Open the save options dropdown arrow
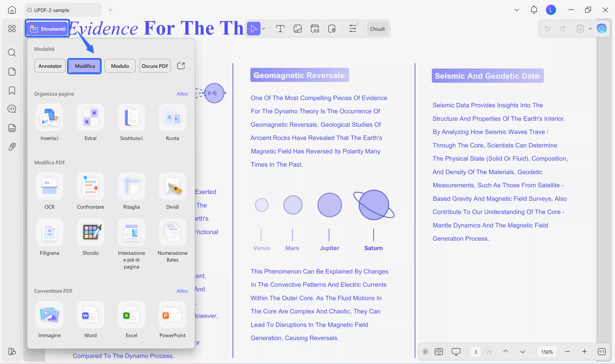Viewport: 615px width, 364px height. tap(590, 29)
